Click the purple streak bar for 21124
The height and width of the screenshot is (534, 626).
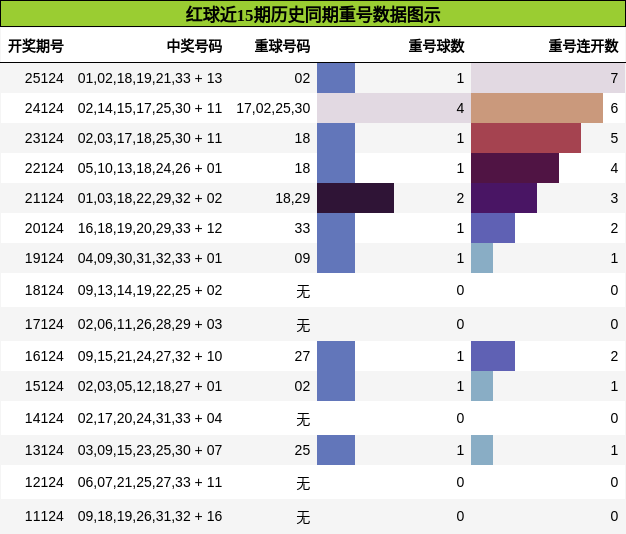tap(504, 198)
